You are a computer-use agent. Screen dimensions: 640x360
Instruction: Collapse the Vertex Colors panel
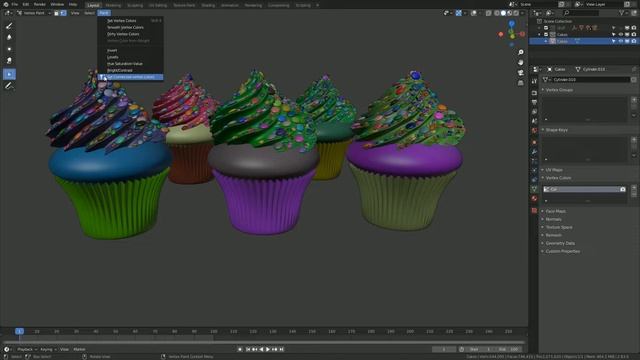click(559, 178)
